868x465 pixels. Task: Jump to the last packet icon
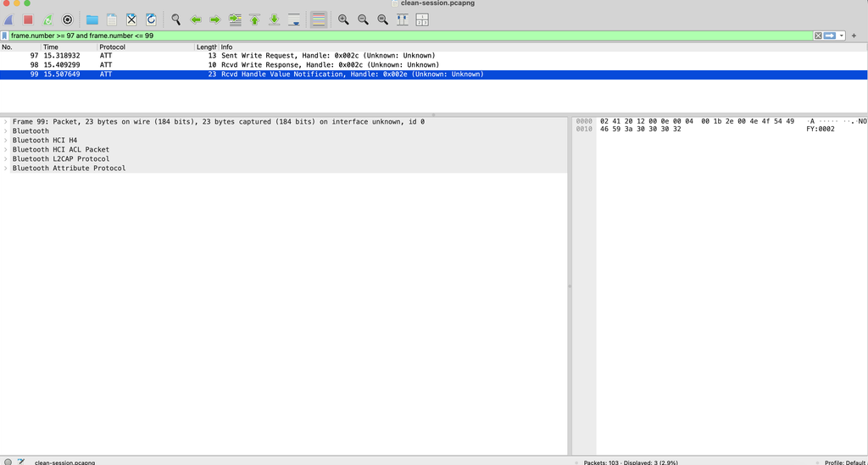tap(274, 20)
